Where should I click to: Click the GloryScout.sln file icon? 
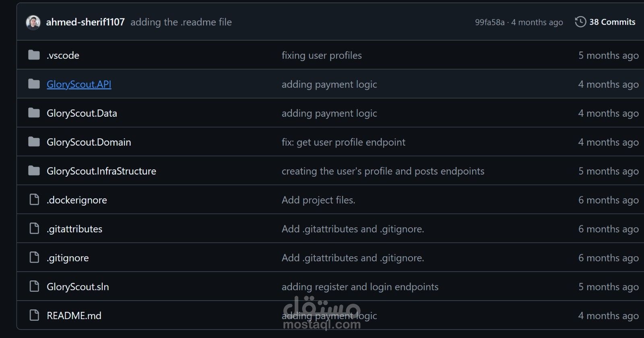click(x=35, y=286)
